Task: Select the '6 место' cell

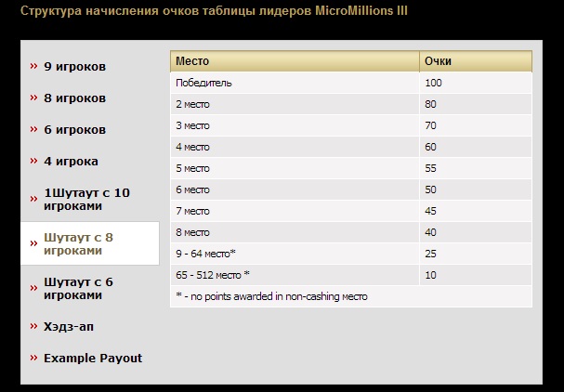Action: (295, 189)
